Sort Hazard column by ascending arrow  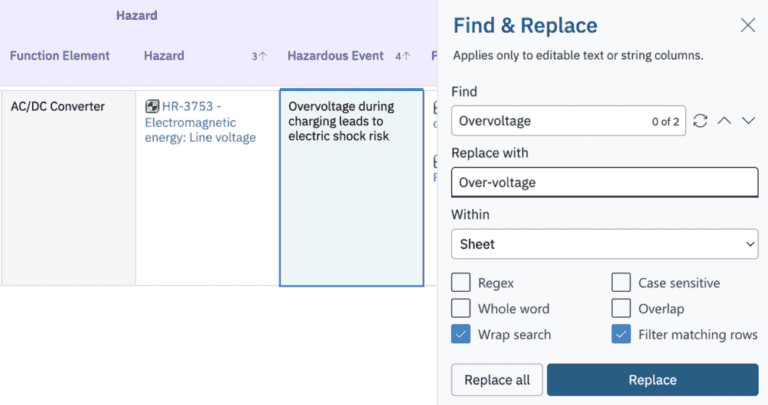[262, 57]
